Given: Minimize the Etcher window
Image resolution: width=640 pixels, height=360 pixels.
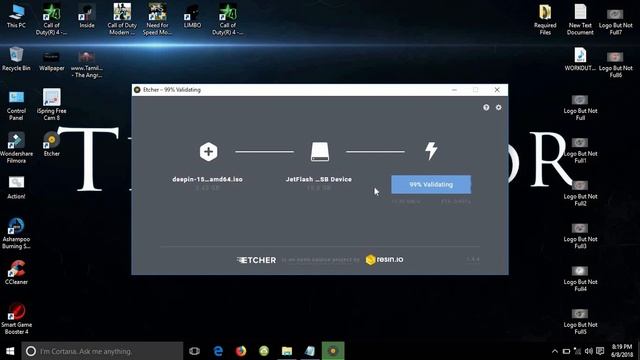Looking at the screenshot, I should (454, 90).
